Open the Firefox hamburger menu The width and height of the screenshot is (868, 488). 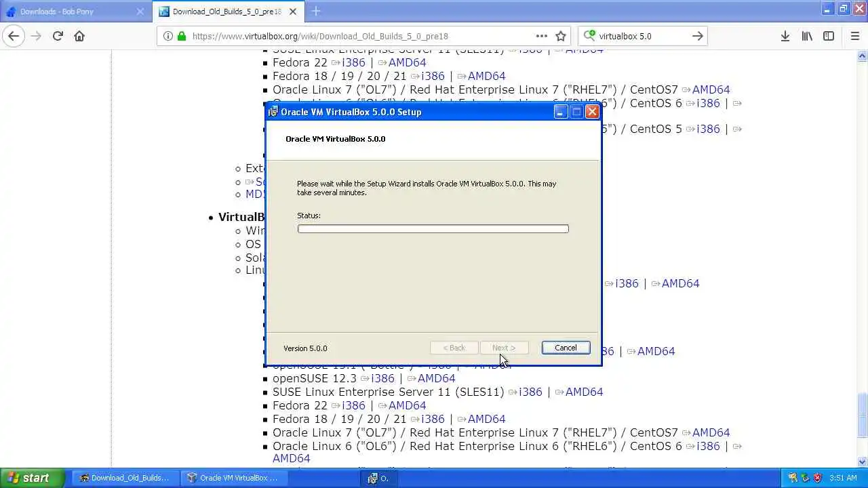click(x=855, y=36)
